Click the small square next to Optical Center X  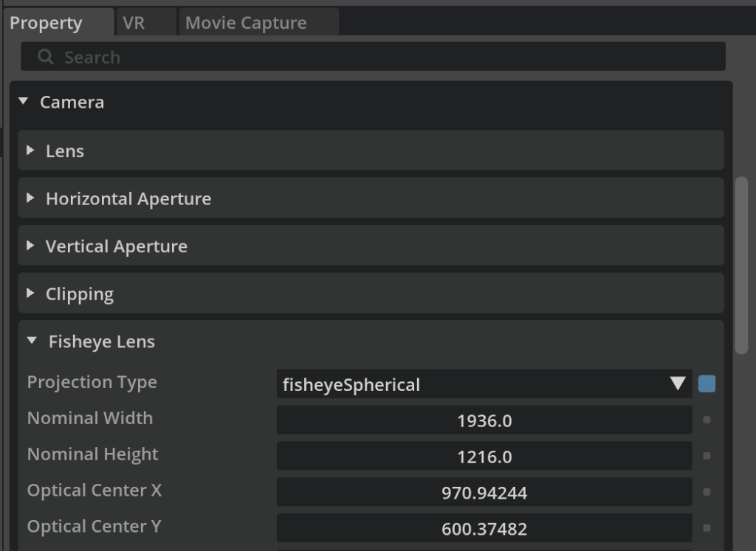coord(707,492)
